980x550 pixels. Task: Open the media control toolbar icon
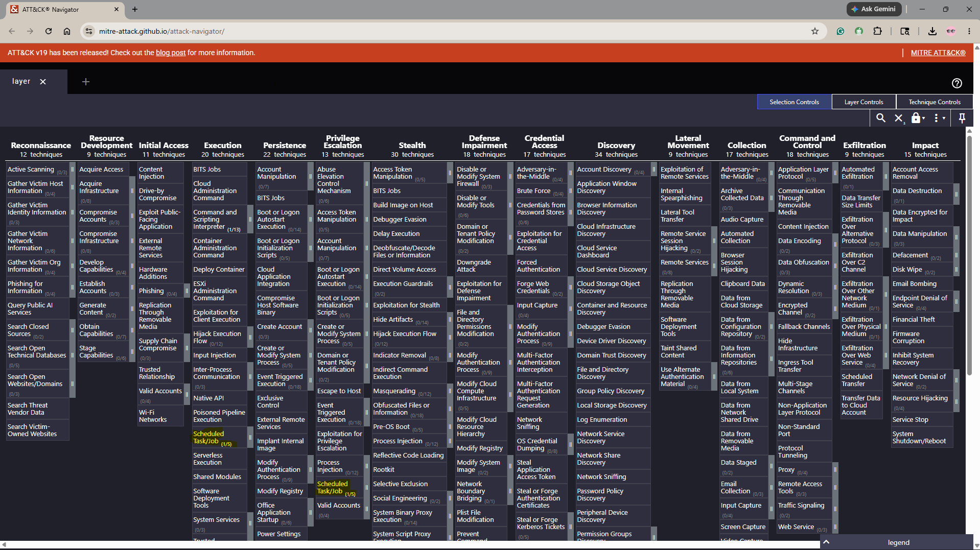point(904,31)
